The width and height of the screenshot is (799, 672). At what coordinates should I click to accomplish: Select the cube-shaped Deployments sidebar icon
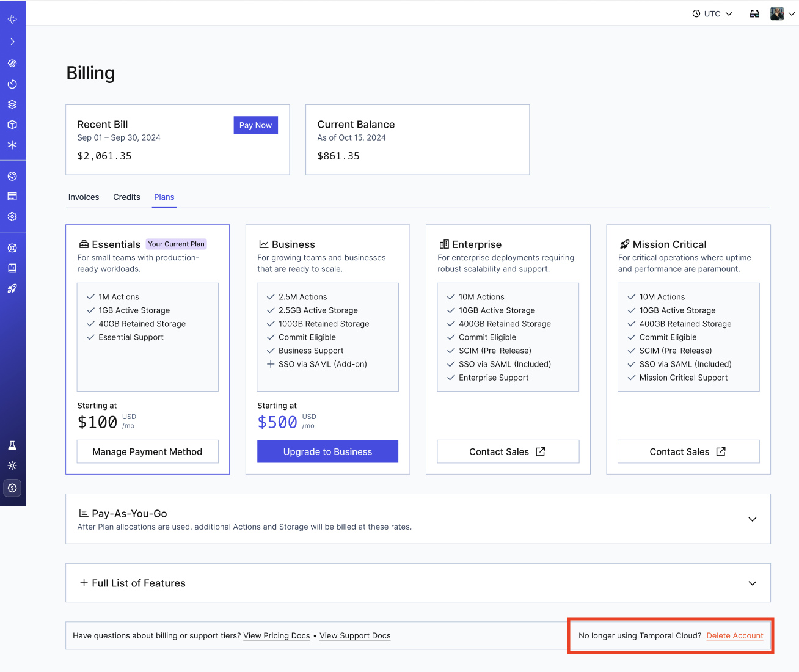coord(12,124)
